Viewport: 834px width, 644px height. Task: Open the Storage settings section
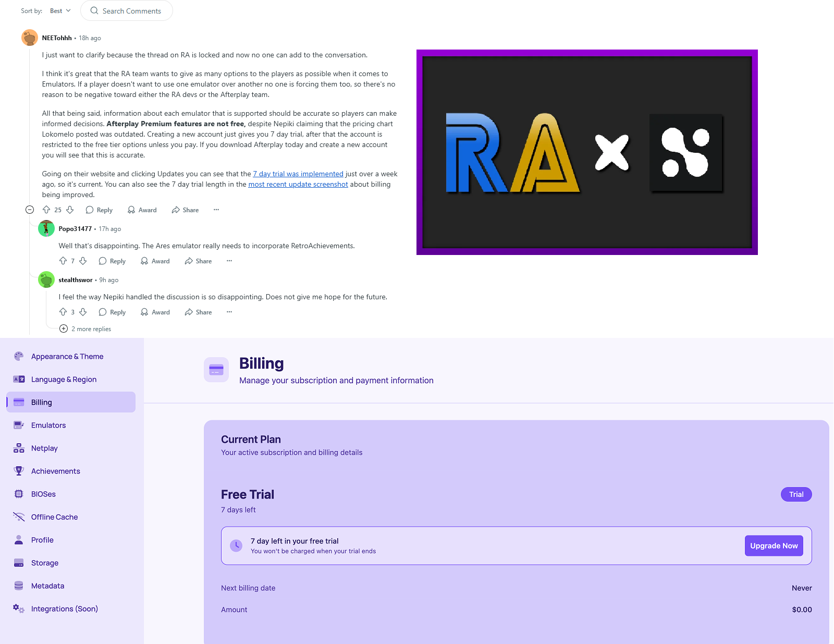[x=71, y=563]
